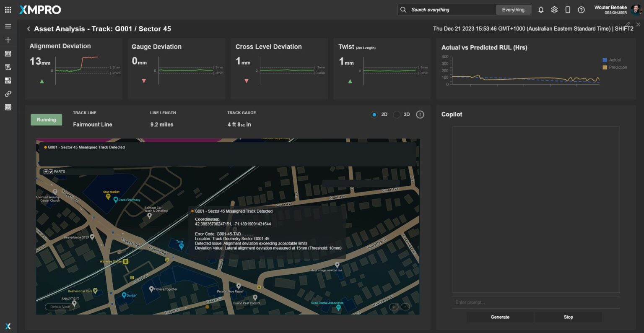Open the help question mark icon
This screenshot has width=644, height=333.
tap(581, 10)
